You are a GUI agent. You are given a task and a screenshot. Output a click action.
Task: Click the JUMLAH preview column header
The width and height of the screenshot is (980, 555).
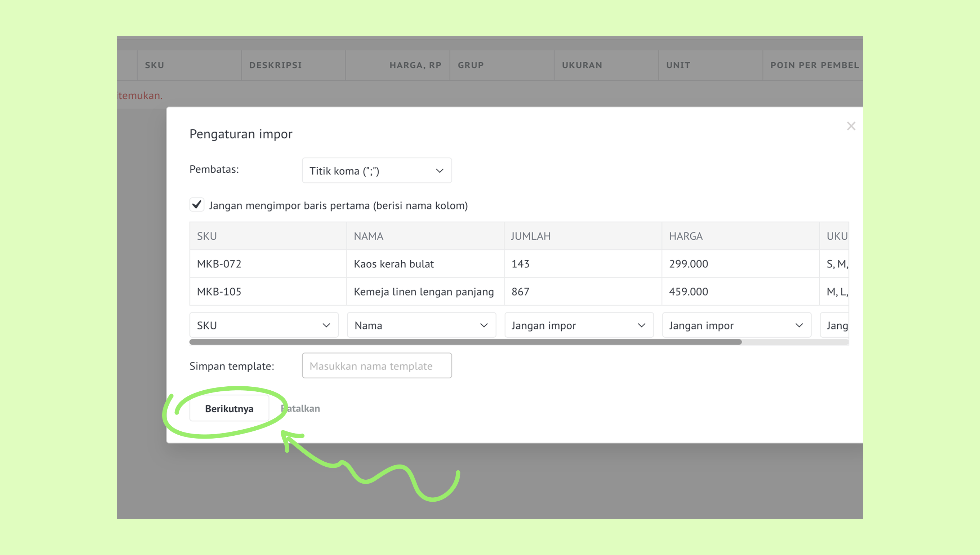pyautogui.click(x=583, y=236)
